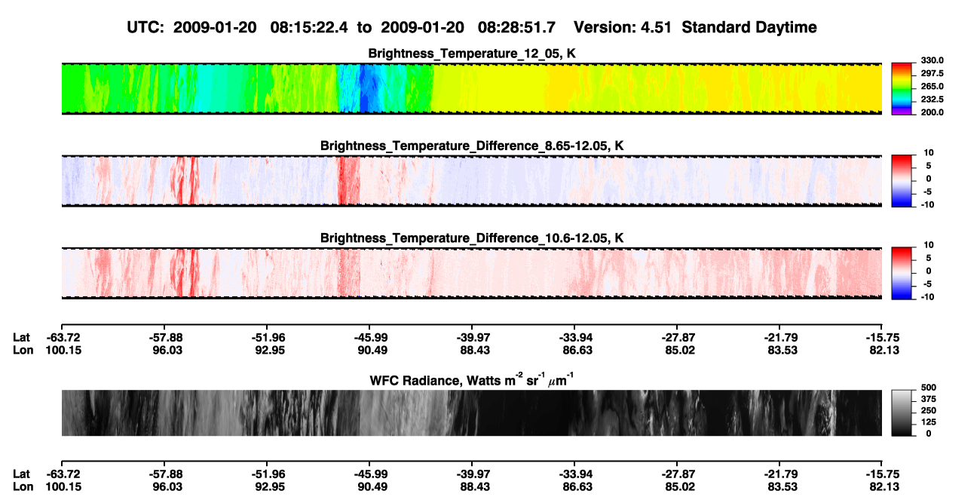Click the 297.5 colorbar label
Image resolution: width=980 pixels, height=503 pixels.
click(932, 73)
